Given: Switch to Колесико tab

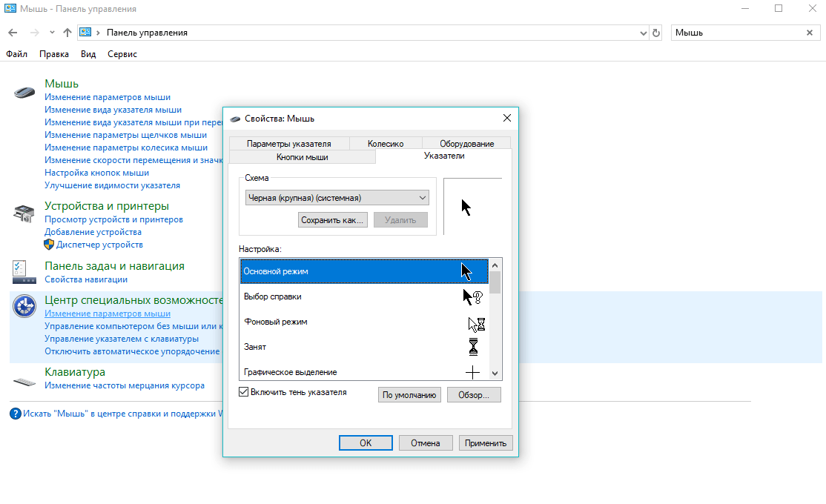Looking at the screenshot, I should tap(386, 143).
